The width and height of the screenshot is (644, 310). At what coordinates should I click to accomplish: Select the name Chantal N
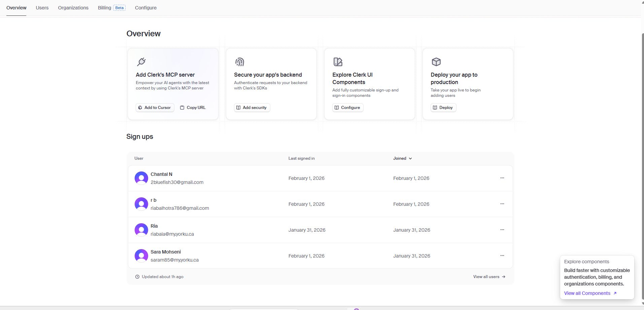tap(162, 174)
